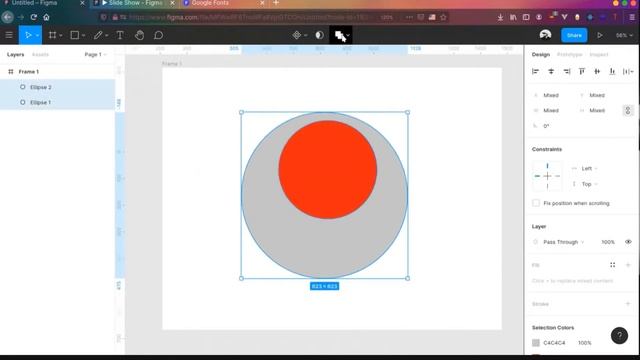Switch to Design tab
640x360 pixels.
541,54
